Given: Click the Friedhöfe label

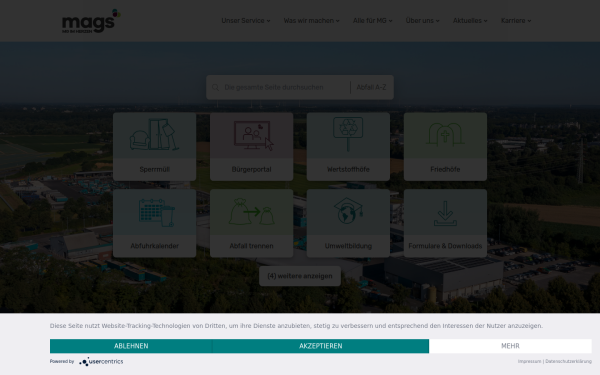Looking at the screenshot, I should (x=445, y=170).
